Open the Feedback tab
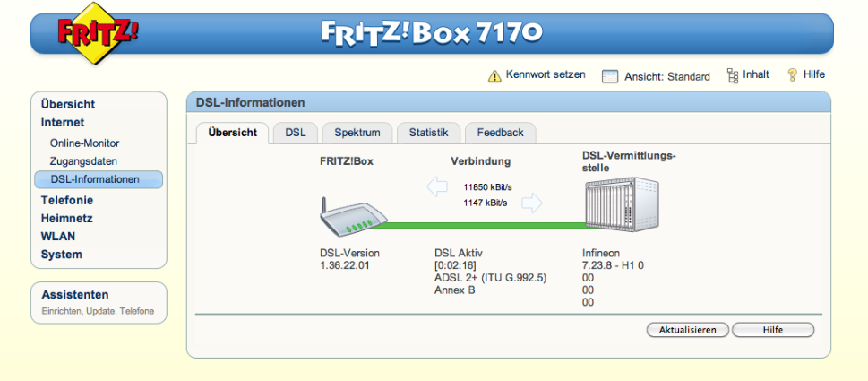This screenshot has width=868, height=381. (x=500, y=133)
